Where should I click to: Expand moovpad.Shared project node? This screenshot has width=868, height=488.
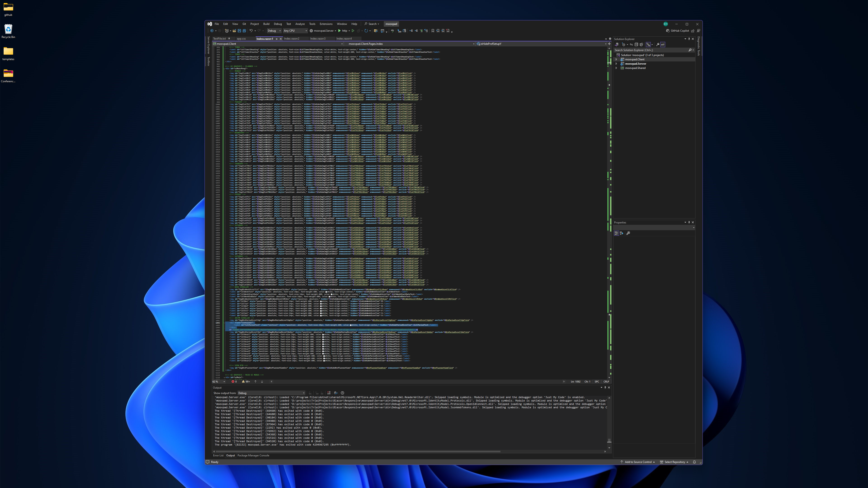[616, 68]
